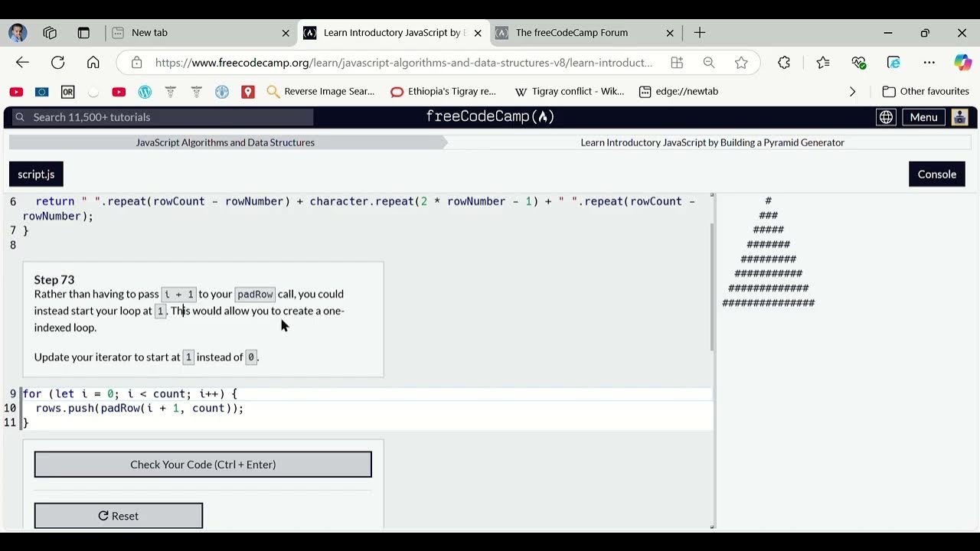Close the New tab tab
The width and height of the screenshot is (980, 551).
(286, 33)
